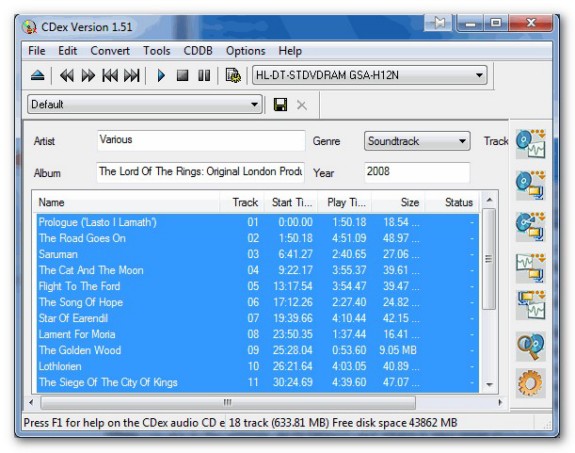This screenshot has width=575, height=453.
Task: Click the horizontal scroll left arrow
Action: [x=31, y=402]
